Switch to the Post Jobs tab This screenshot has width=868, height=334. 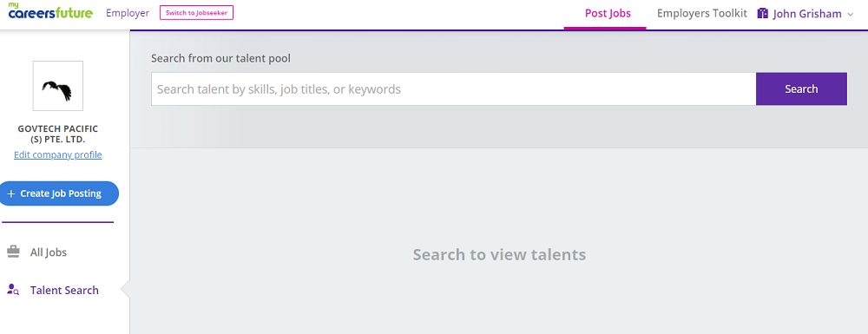pos(608,14)
